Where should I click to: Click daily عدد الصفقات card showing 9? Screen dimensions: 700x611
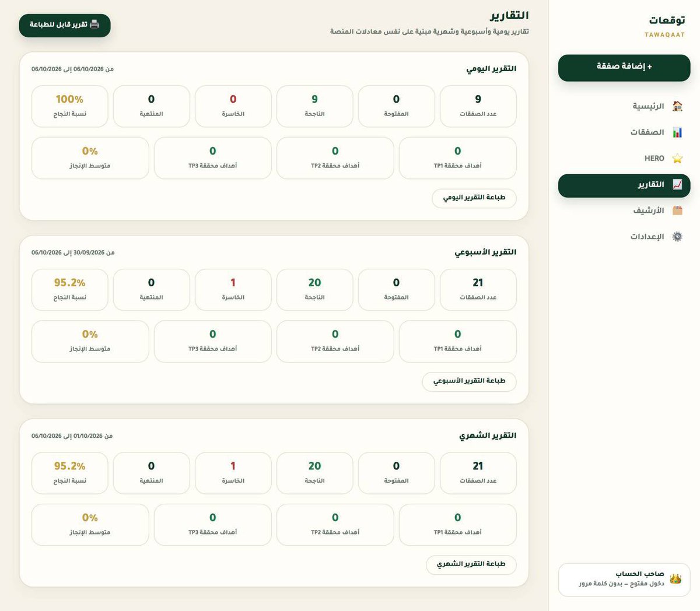pyautogui.click(x=478, y=106)
